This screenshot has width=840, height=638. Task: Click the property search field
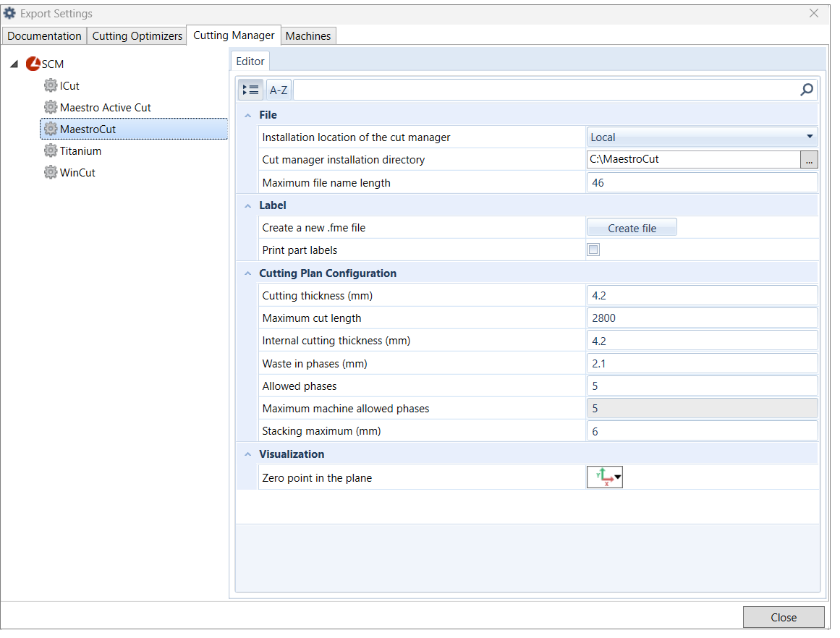tap(546, 90)
